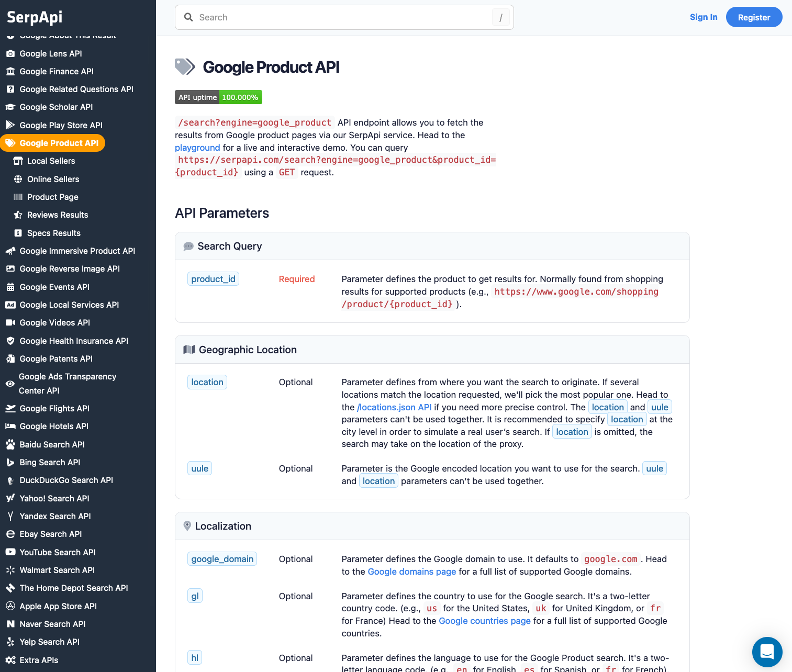Focus the Search input field
This screenshot has height=672, width=792.
pyautogui.click(x=344, y=17)
